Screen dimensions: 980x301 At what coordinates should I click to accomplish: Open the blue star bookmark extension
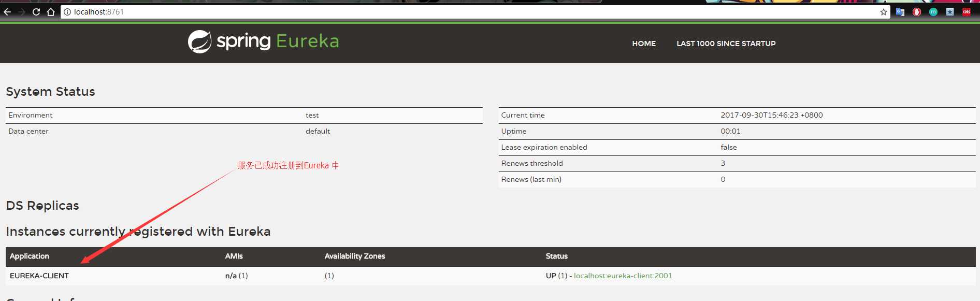[x=950, y=12]
